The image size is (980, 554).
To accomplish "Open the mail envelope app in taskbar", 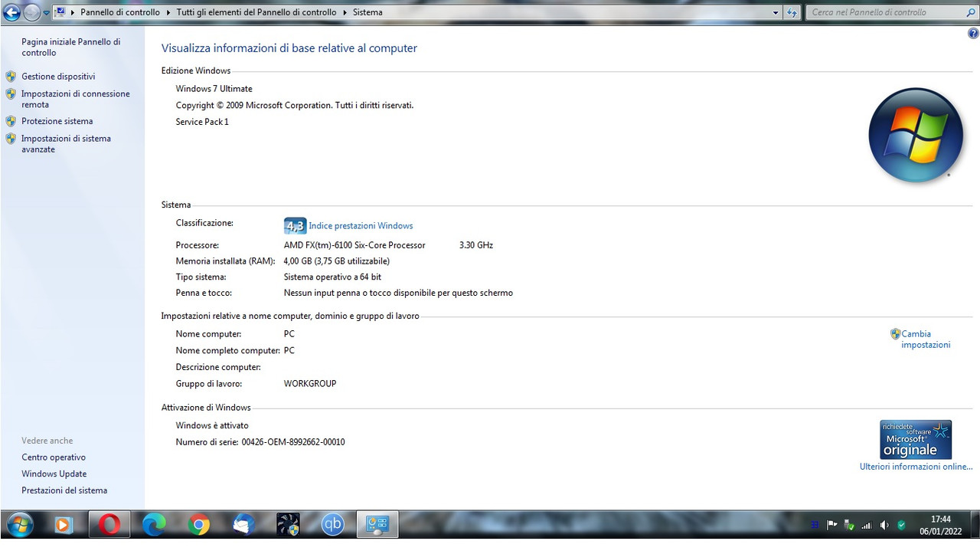I will pyautogui.click(x=243, y=525).
